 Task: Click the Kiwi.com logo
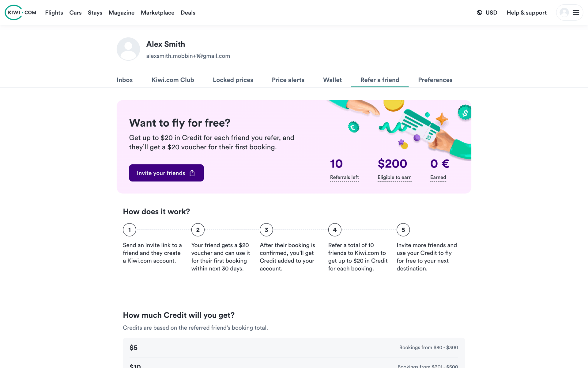pos(21,13)
